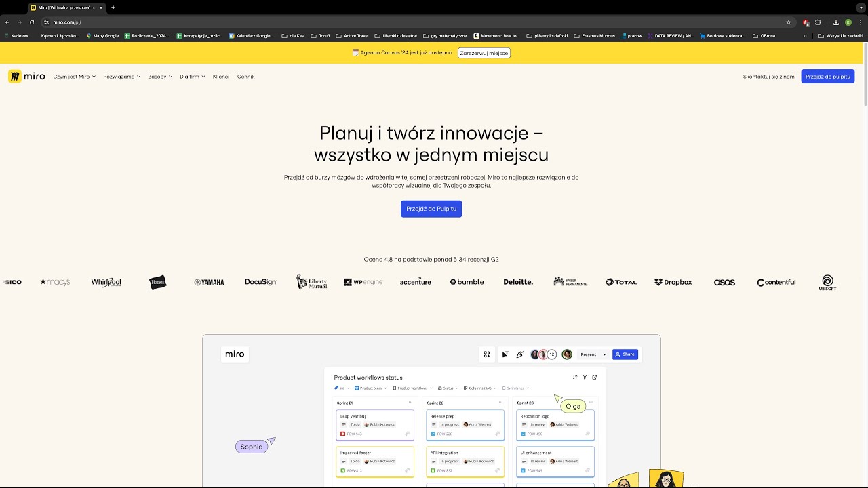Click the Przejdź do Pulpitu hero button

coord(431,209)
